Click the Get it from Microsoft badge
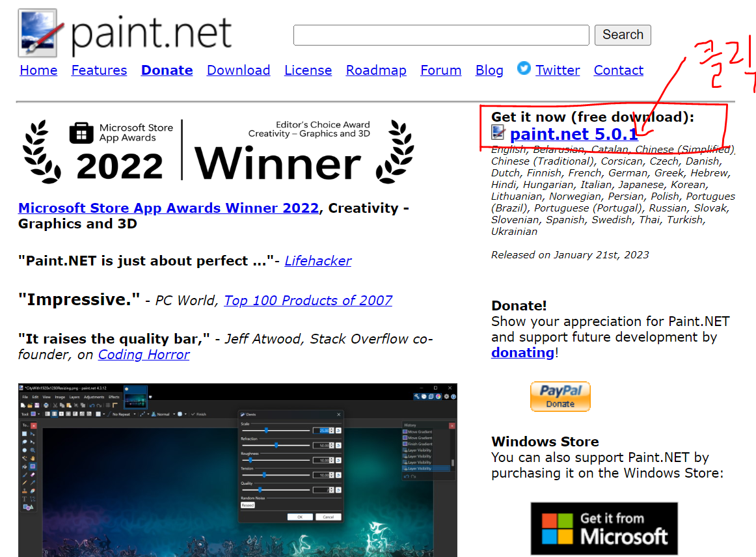This screenshot has width=756, height=557. [x=604, y=528]
